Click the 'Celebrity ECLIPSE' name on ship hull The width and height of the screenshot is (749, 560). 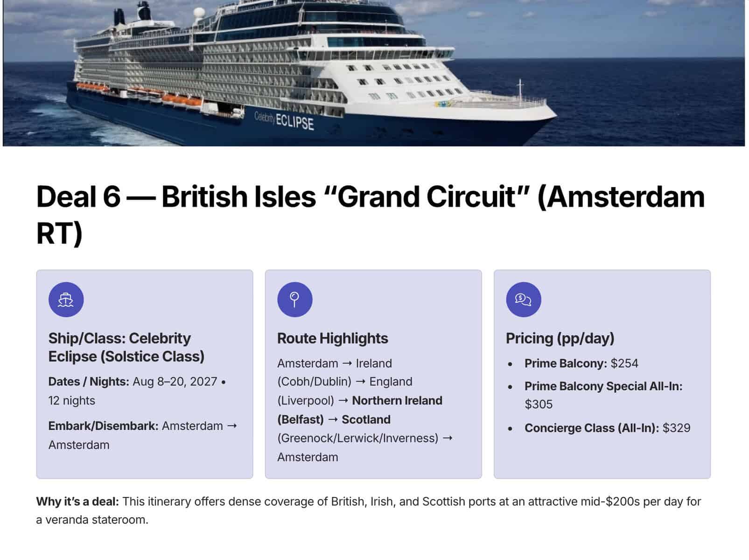pyautogui.click(x=284, y=120)
